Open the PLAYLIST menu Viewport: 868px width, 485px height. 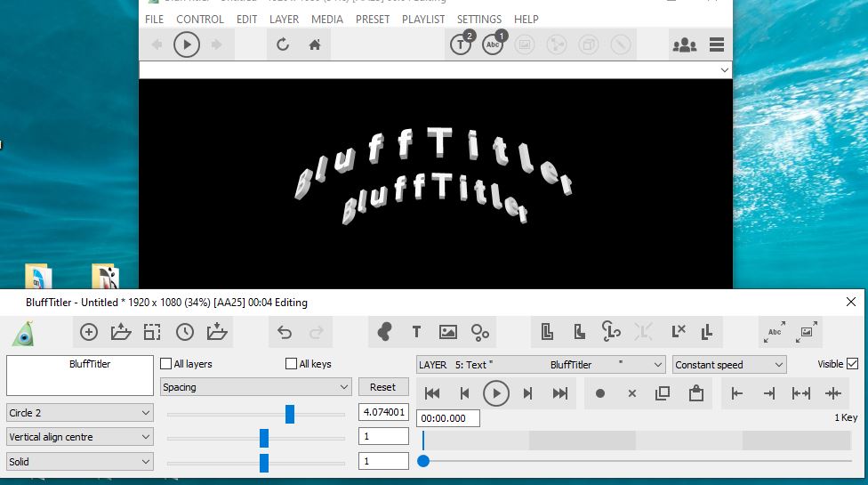[x=423, y=20]
